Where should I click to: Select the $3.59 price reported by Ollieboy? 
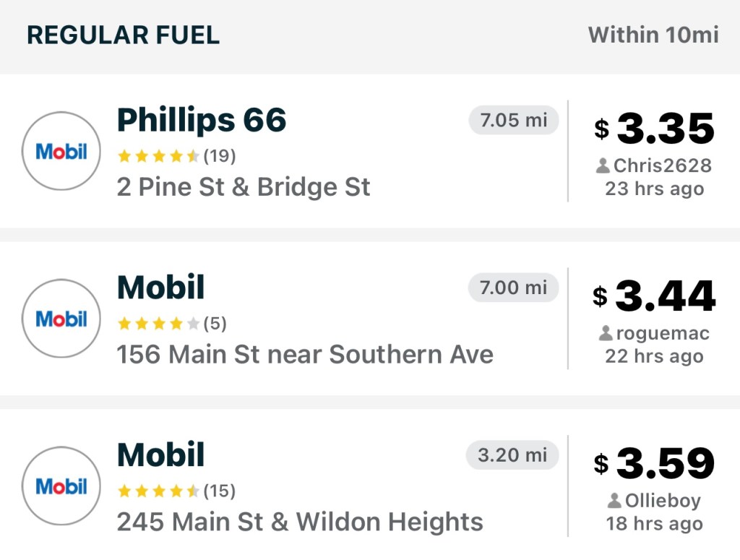[655, 465]
